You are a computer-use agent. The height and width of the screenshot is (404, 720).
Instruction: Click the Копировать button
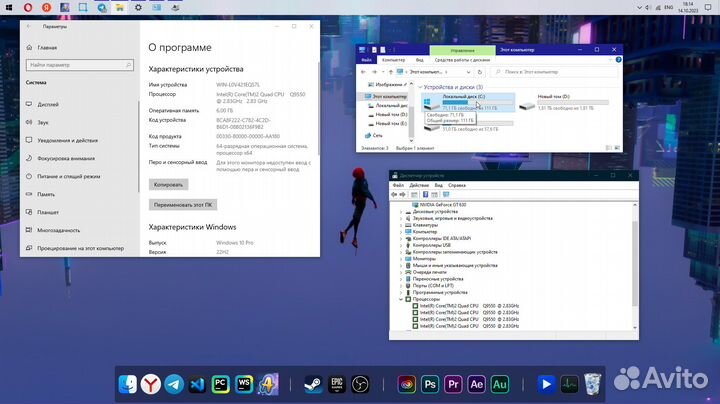168,185
